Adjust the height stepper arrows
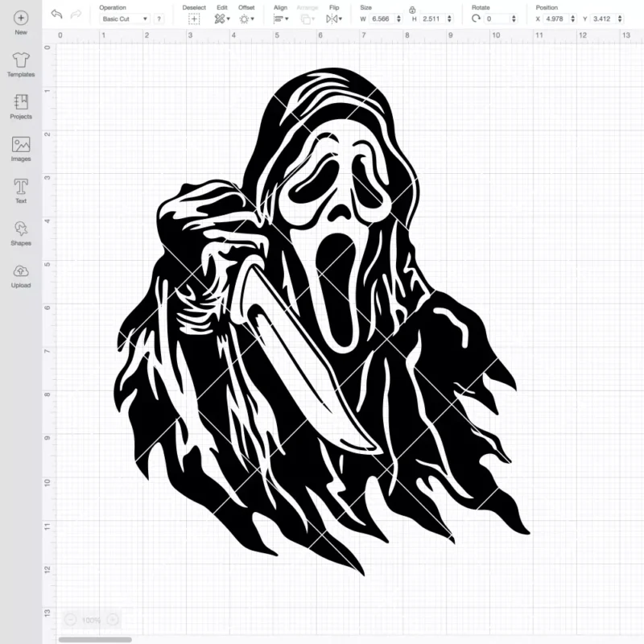Viewport: 644px width, 644px height. tap(449, 19)
